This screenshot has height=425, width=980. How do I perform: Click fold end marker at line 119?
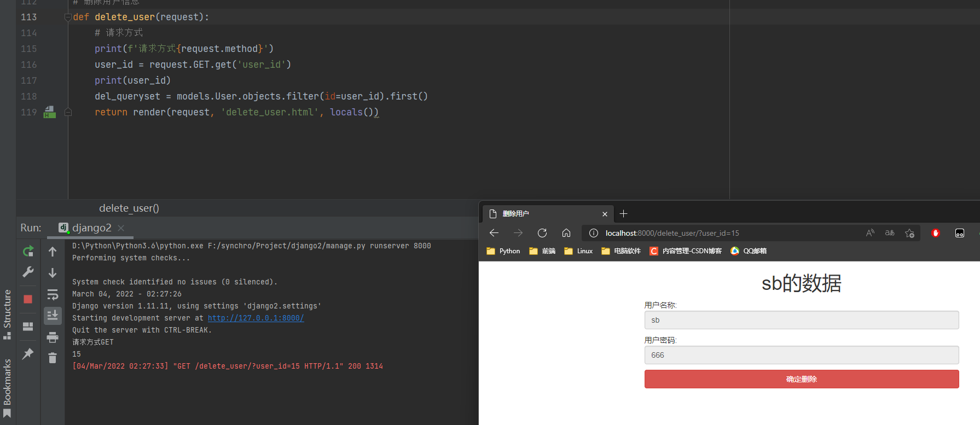click(x=68, y=112)
